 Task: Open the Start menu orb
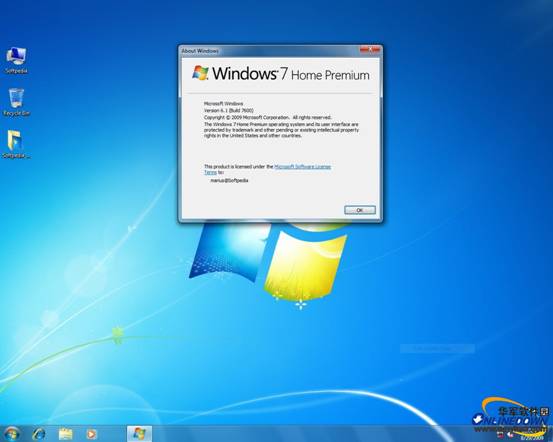(12, 434)
